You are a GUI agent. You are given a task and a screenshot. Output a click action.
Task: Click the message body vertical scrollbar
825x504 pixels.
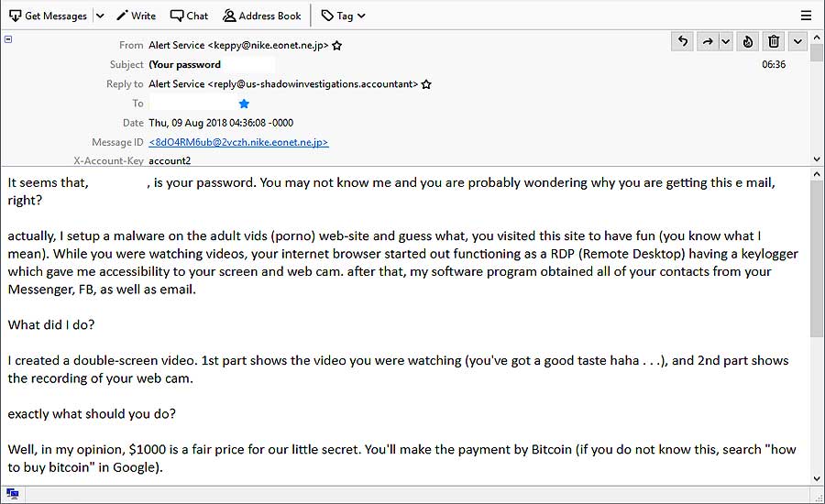tap(817, 326)
